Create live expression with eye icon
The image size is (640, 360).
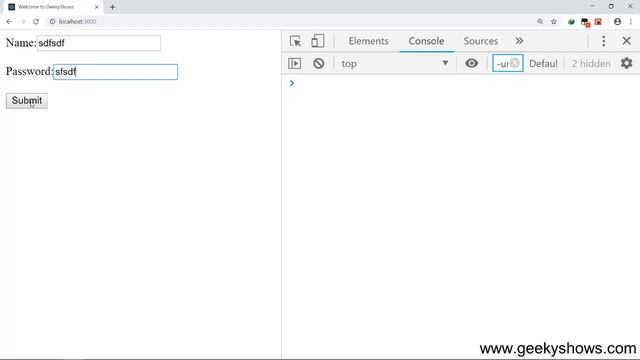pos(471,63)
